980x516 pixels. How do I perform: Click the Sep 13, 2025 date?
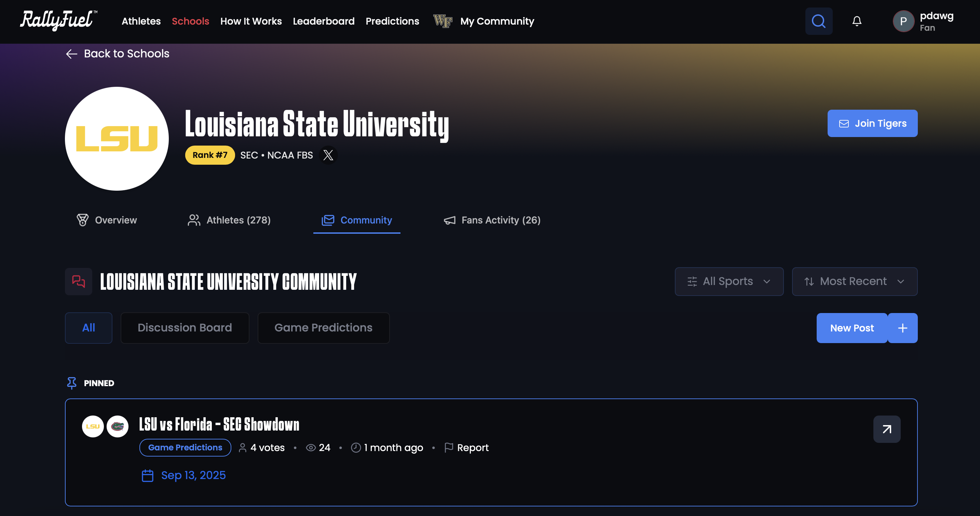(193, 475)
